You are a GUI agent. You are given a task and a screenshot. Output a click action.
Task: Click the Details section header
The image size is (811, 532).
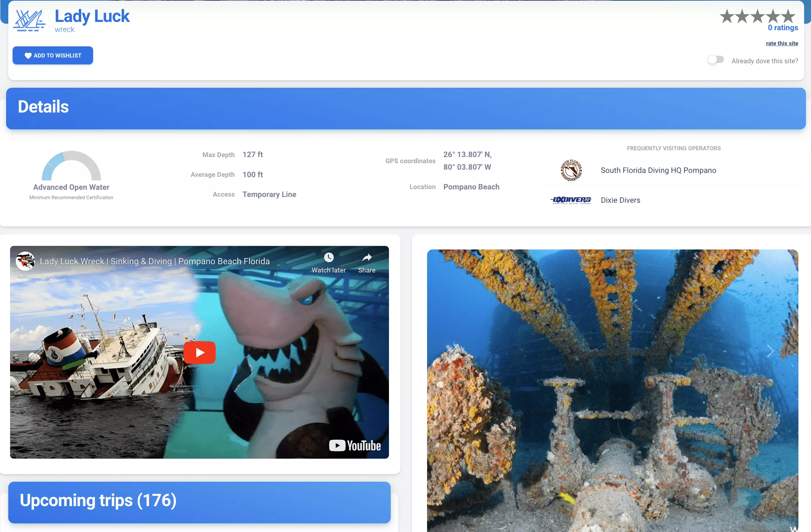[x=406, y=109]
